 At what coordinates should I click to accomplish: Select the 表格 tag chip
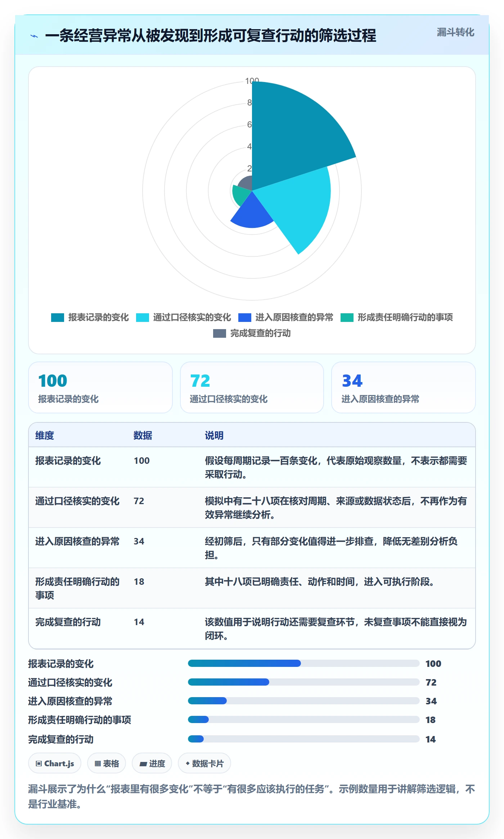(x=107, y=763)
